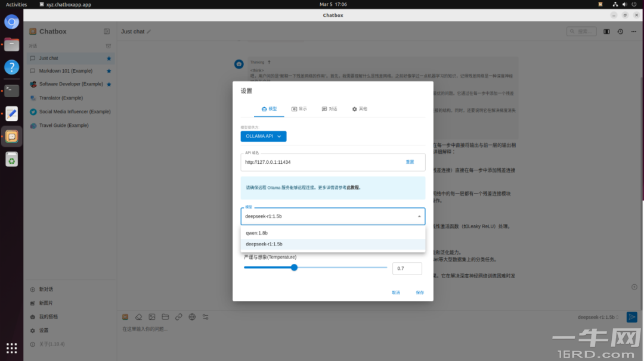Open Trash from dock
The width and height of the screenshot is (644, 361).
11,160
